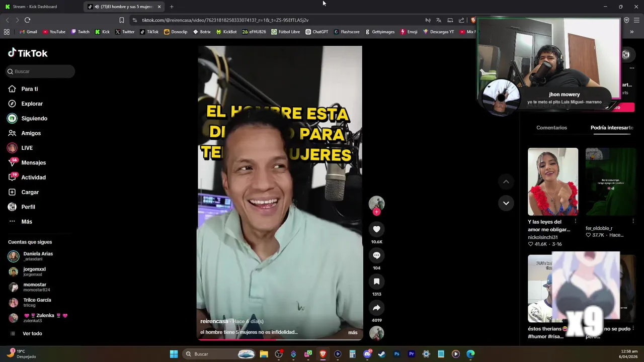The height and width of the screenshot is (362, 644).
Task: Open the Actividad notifications
Action: coord(33,177)
